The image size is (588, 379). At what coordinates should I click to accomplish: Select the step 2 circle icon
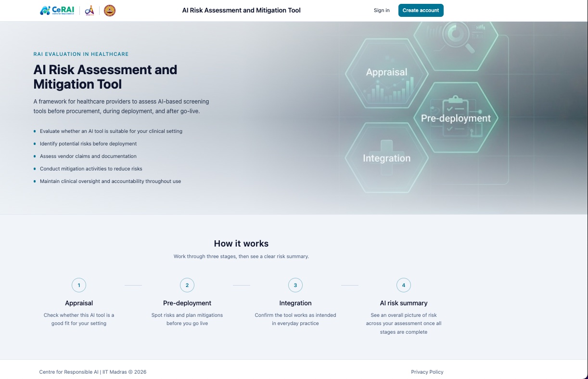(x=187, y=285)
